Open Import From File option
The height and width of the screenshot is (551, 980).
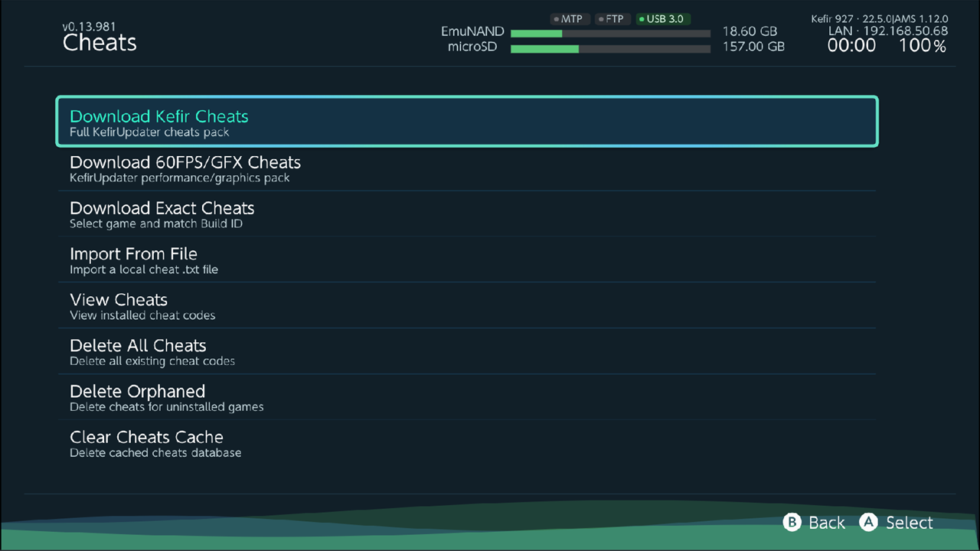467,259
